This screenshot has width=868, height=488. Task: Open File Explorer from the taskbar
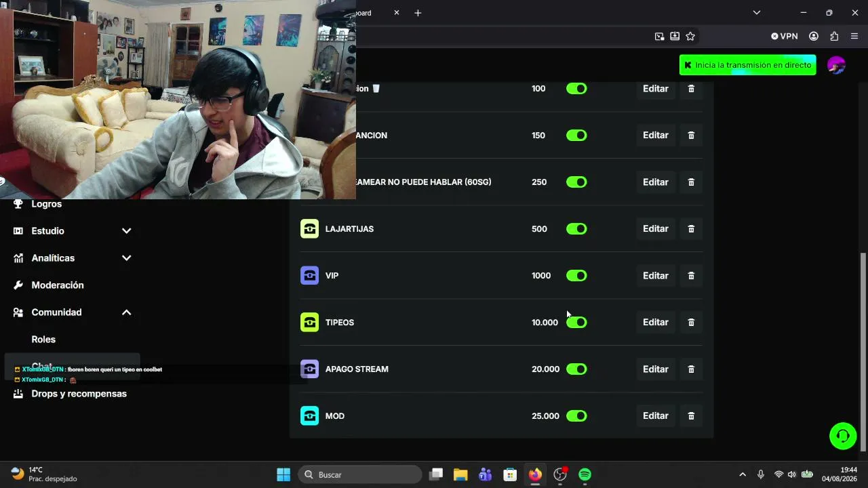460,474
